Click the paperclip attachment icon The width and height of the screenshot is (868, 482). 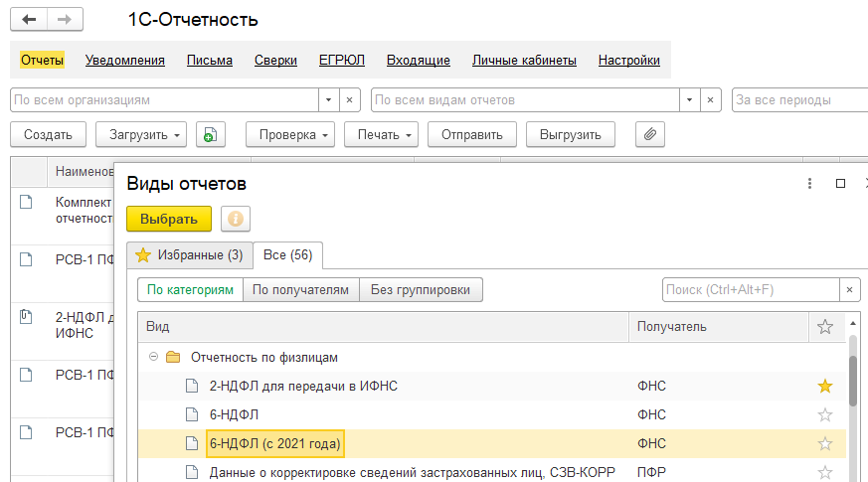point(650,134)
